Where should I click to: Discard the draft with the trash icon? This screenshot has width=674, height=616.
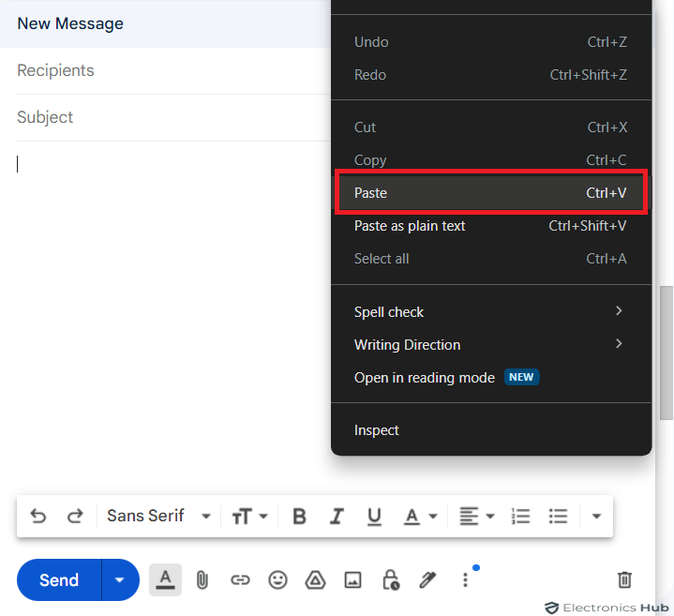(624, 579)
